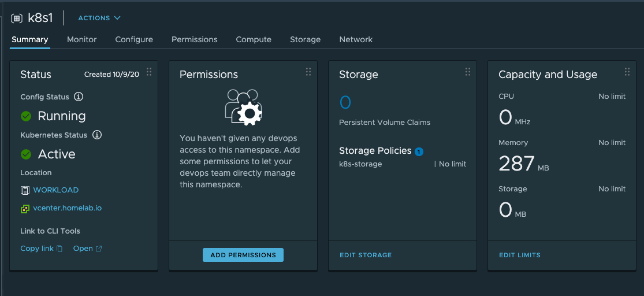Click the Config Status info icon

pos(79,97)
